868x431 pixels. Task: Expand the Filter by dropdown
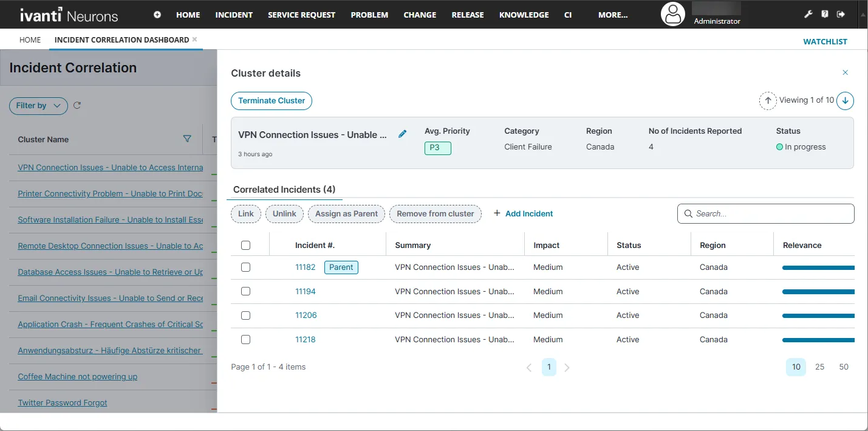(38, 106)
